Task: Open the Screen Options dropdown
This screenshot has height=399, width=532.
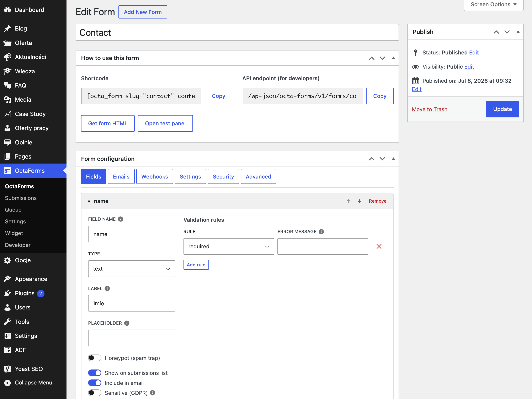Action: [x=494, y=5]
